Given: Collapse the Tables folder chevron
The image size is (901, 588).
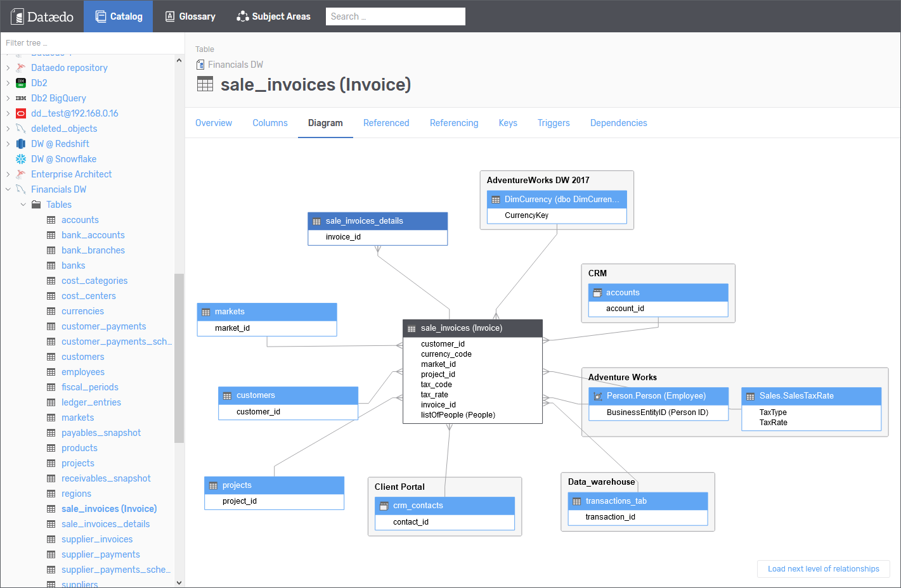Looking at the screenshot, I should tap(23, 205).
